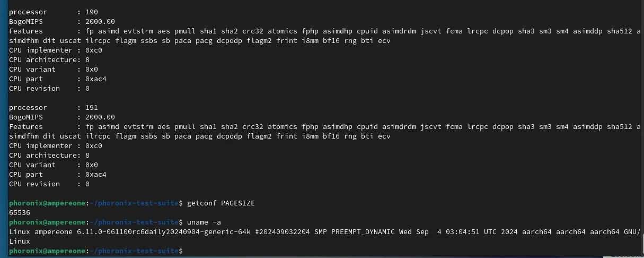This screenshot has width=644, height=258.
Task: Click the "processor : 191" line
Action: 54,107
